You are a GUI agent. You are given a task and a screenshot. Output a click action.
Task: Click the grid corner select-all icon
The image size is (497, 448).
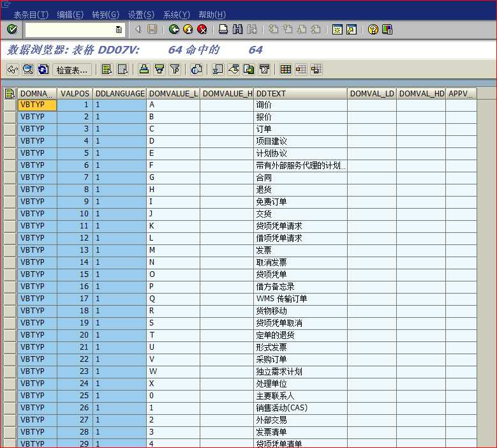[10, 94]
